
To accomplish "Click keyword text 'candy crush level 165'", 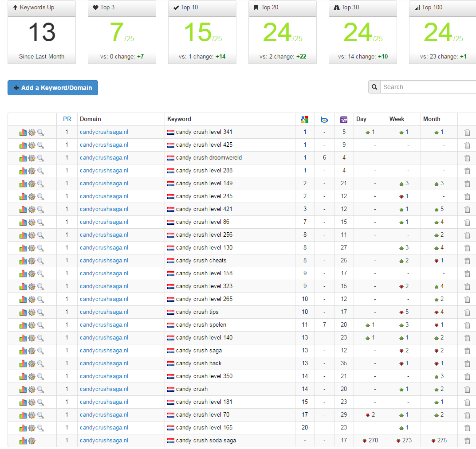I will (x=205, y=428).
